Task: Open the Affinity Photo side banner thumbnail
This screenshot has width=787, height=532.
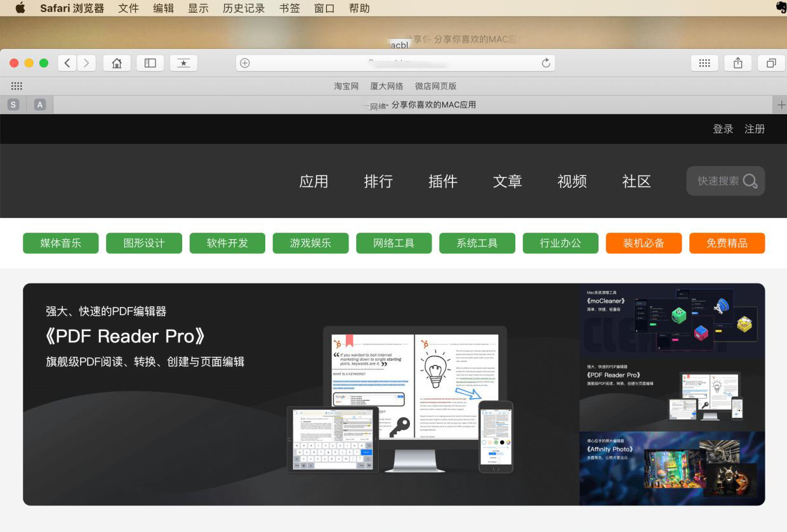Action: click(x=672, y=469)
